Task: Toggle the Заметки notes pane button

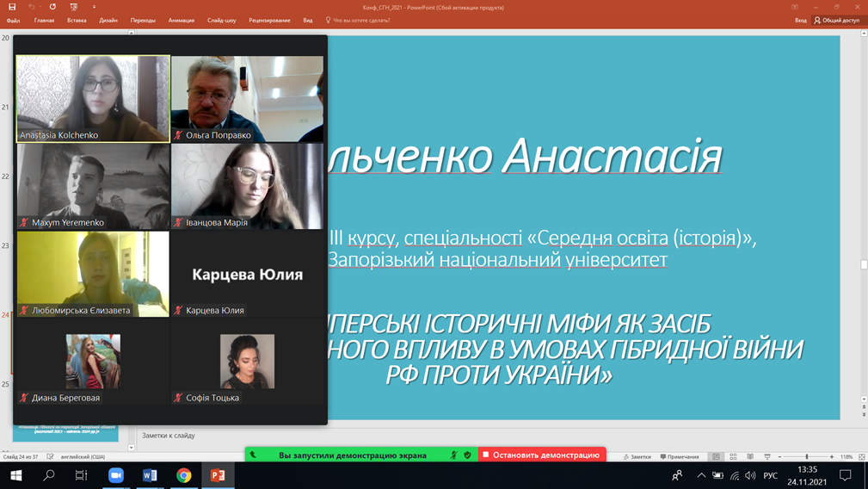Action: coord(637,456)
